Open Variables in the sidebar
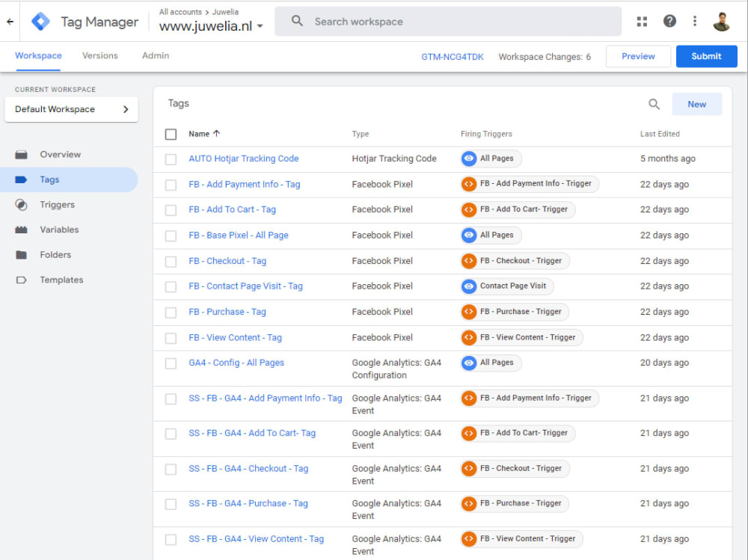The height and width of the screenshot is (560, 748). coord(59,230)
